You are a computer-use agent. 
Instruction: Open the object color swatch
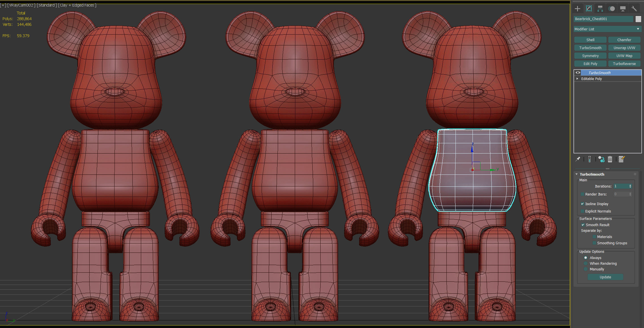(638, 19)
